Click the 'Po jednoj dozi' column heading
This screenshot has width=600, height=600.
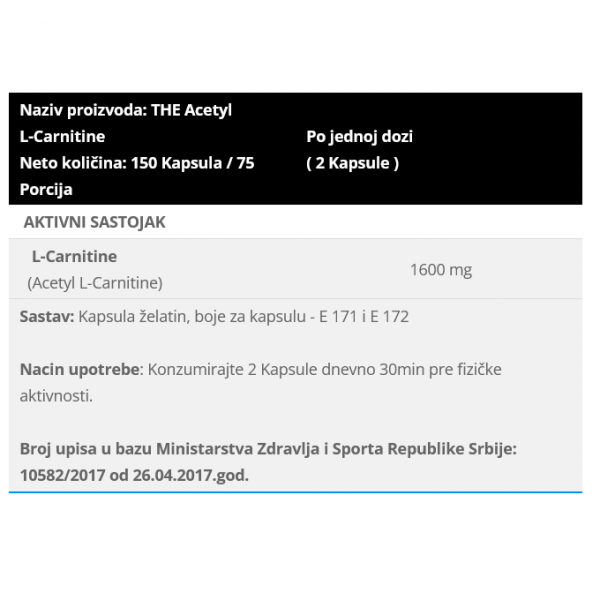359,137
